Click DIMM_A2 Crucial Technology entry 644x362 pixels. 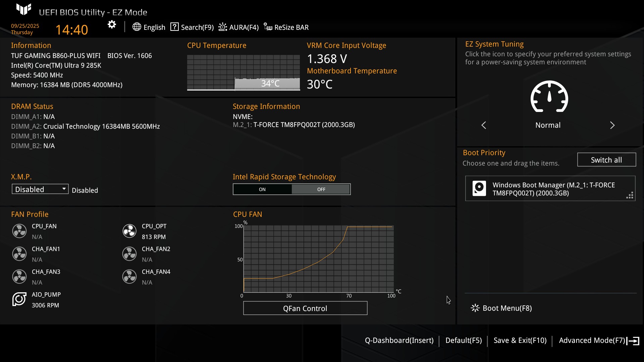click(86, 126)
